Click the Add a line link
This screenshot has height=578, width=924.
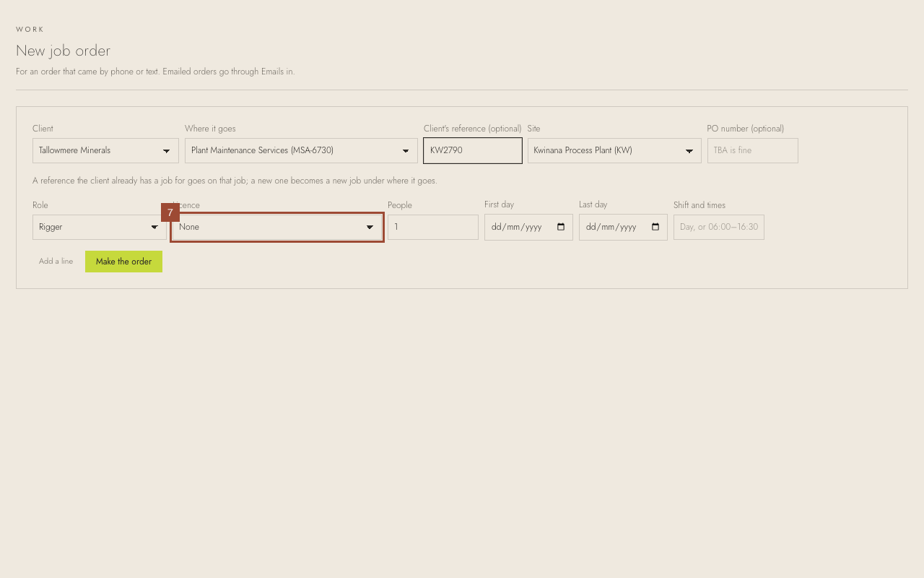pos(56,262)
